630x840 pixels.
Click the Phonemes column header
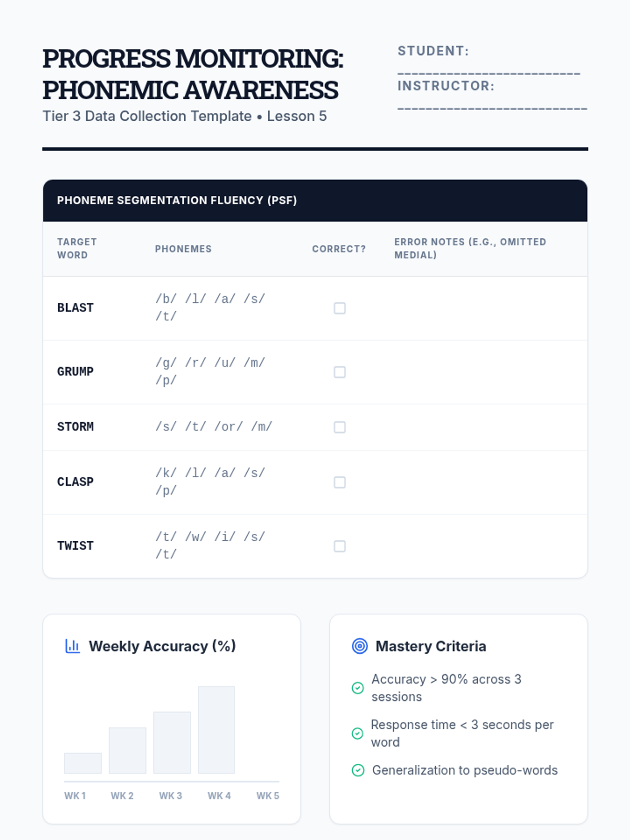coord(183,249)
